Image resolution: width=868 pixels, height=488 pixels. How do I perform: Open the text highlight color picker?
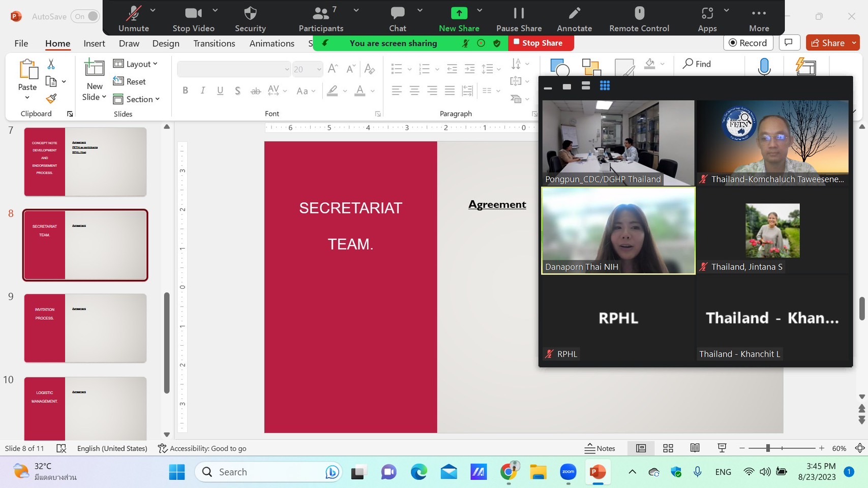345,91
